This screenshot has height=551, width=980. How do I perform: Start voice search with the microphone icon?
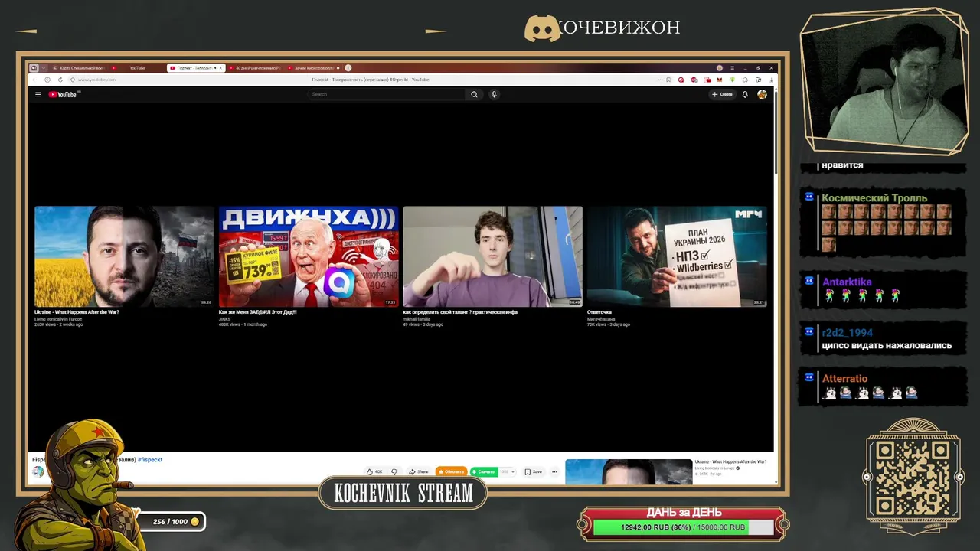[494, 94]
